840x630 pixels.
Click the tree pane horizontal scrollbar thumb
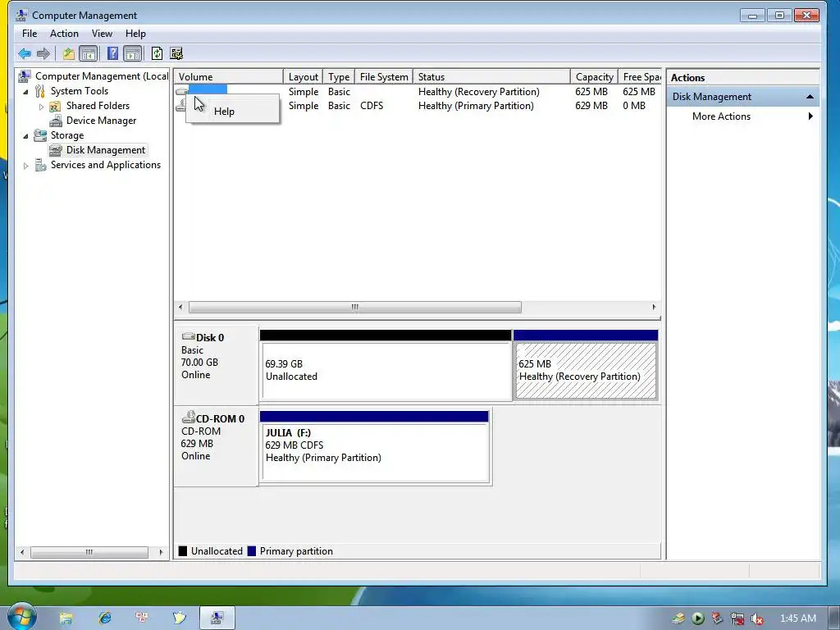tap(89, 552)
